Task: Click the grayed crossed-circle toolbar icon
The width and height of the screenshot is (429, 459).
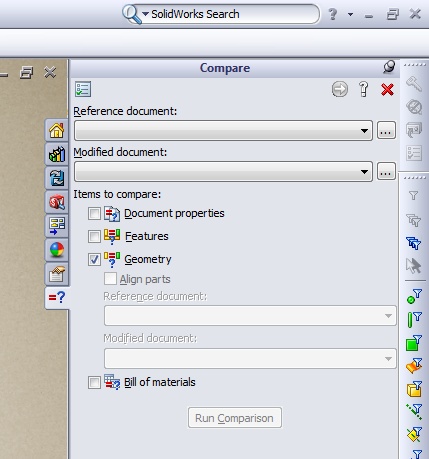Action: (x=414, y=107)
